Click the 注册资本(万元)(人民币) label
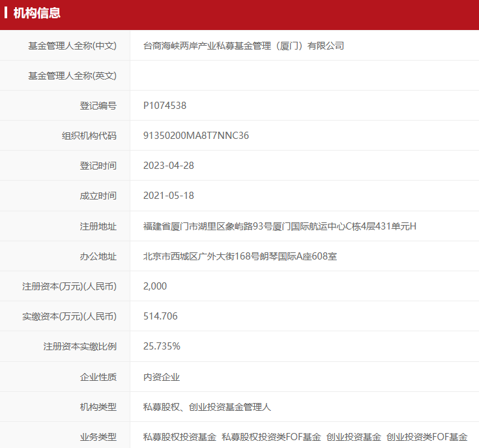Viewport: 479px width, 448px height. [69, 286]
